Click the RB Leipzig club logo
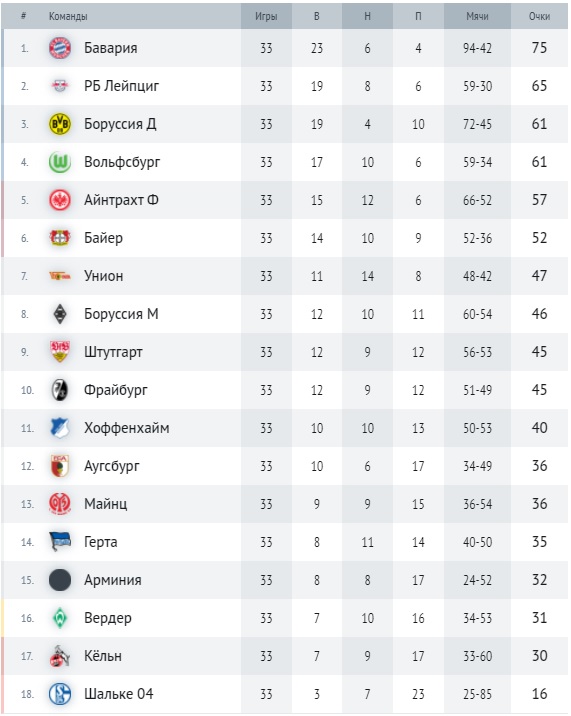571x716 pixels. (x=60, y=86)
